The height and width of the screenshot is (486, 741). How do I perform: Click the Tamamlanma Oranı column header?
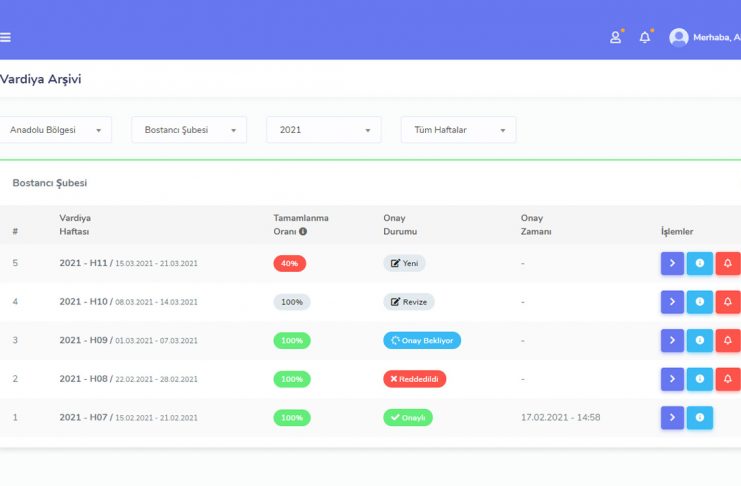pyautogui.click(x=301, y=225)
